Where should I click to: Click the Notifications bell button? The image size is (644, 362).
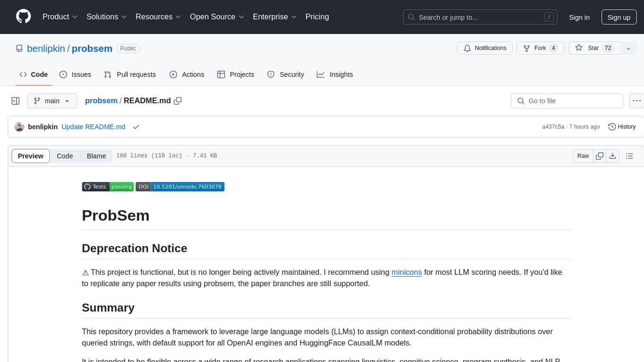point(485,48)
